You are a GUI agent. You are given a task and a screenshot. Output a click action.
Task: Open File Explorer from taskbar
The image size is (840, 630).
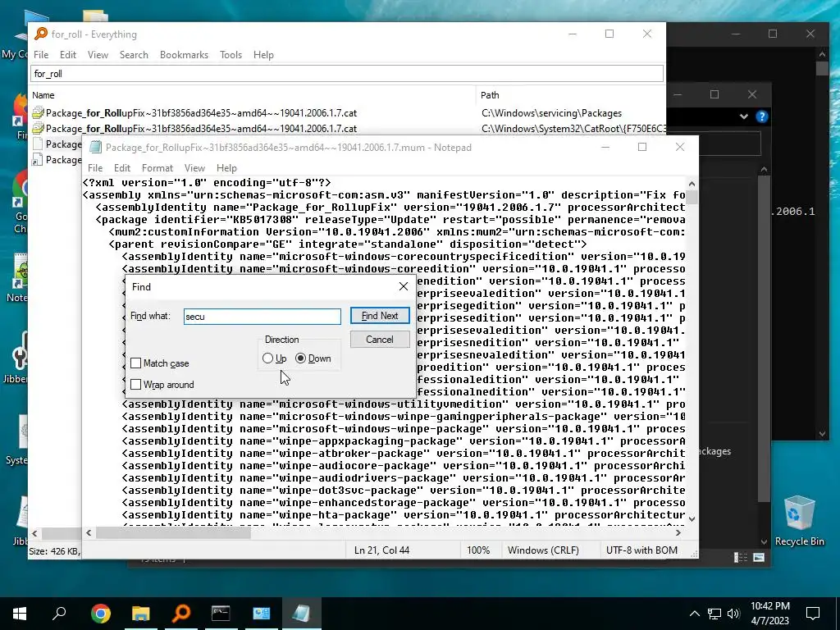tap(140, 613)
